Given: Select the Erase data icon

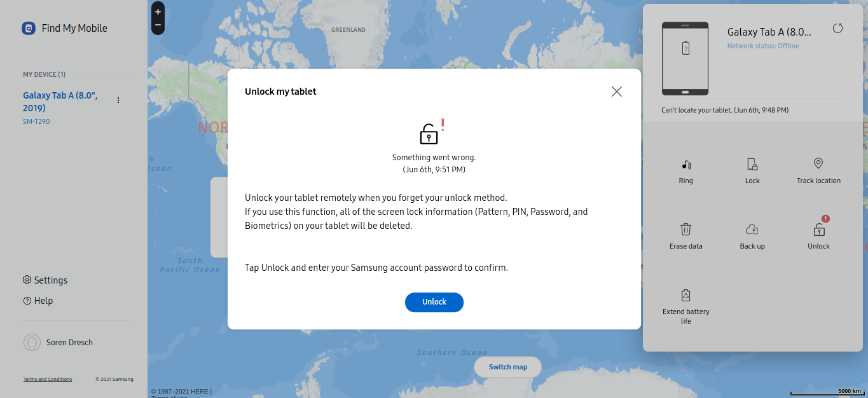Looking at the screenshot, I should tap(685, 236).
